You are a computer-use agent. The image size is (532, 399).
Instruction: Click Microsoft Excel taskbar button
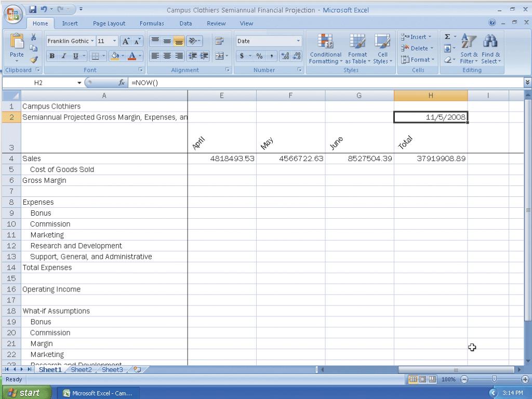(x=98, y=393)
